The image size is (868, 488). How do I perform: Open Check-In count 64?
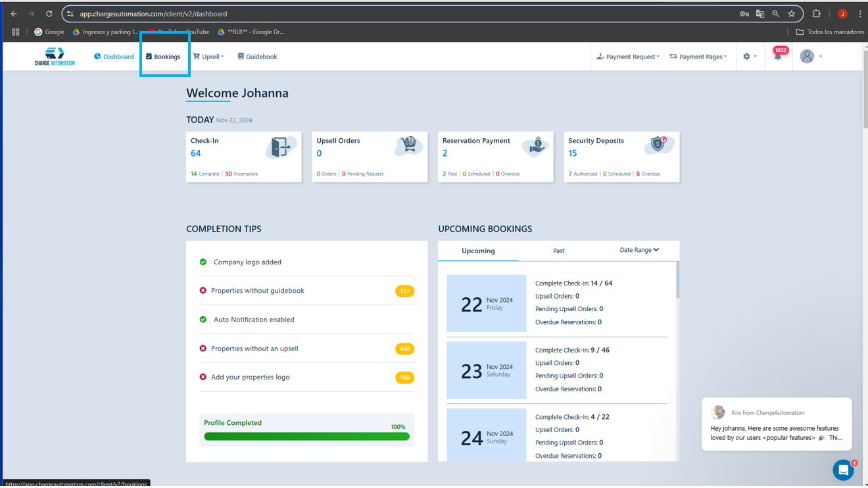click(x=195, y=153)
